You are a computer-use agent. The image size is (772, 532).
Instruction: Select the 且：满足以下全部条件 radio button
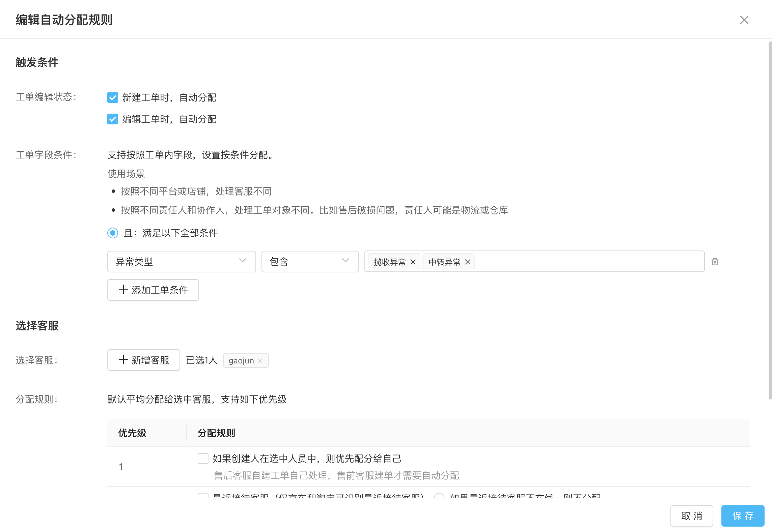(113, 233)
